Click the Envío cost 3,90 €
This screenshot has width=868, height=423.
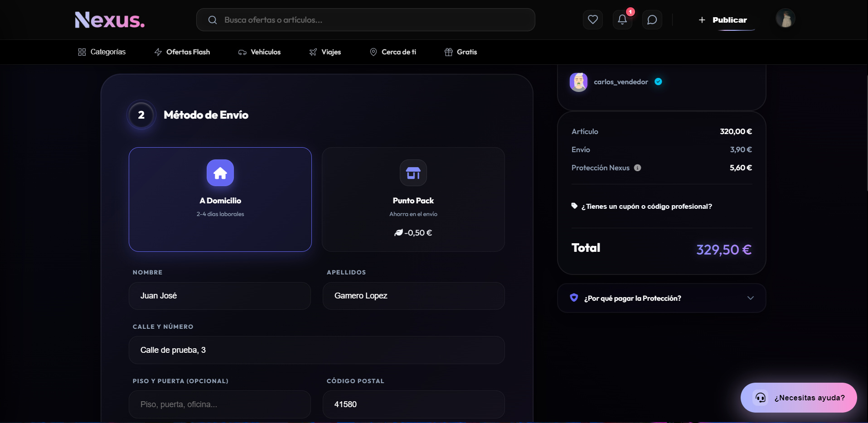click(x=741, y=149)
